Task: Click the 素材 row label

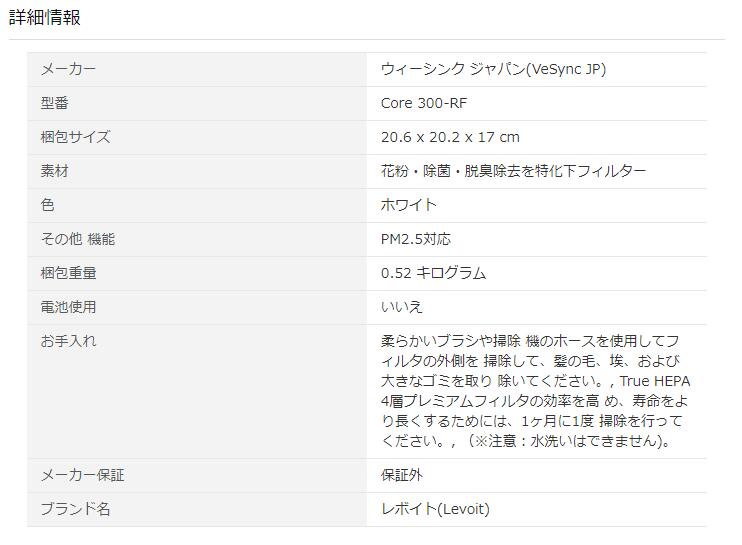Action: point(54,171)
